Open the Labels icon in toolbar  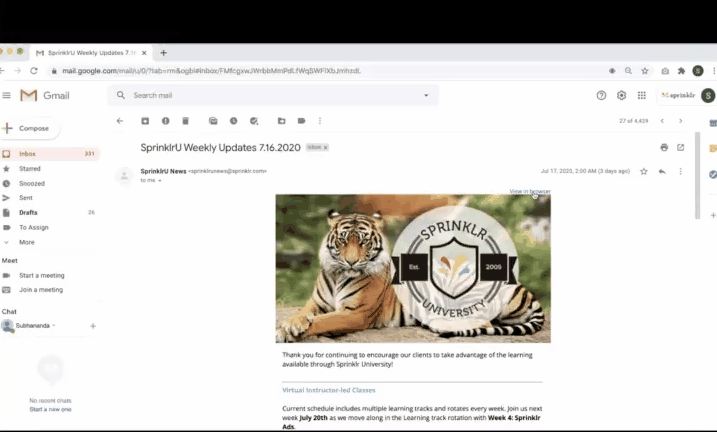(x=301, y=121)
